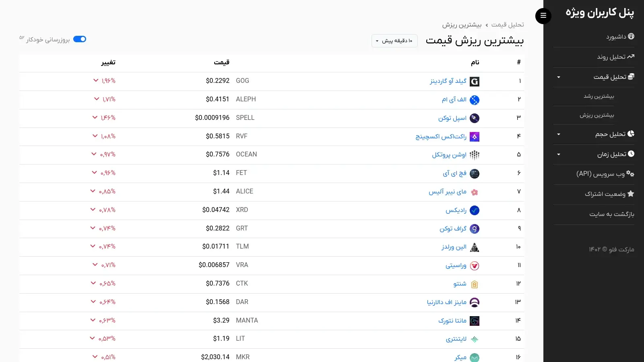644x362 pixels.
Task: Click the Mines of Dalarnia DAR logo
Action: click(x=475, y=302)
